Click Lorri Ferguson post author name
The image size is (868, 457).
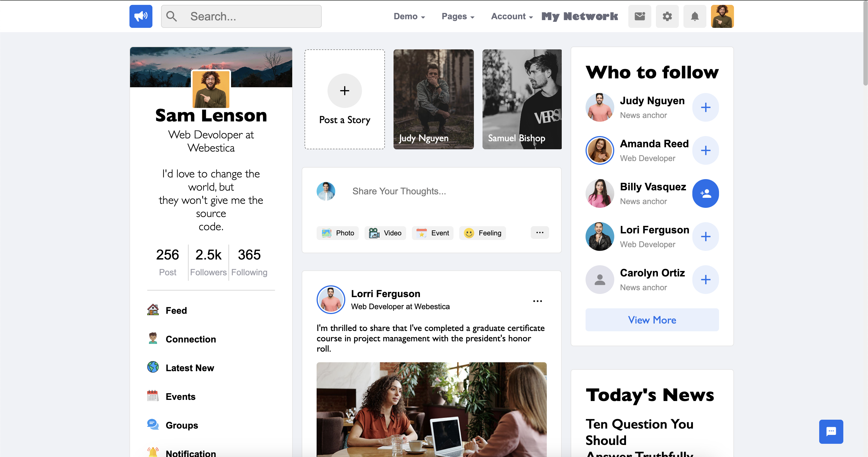point(385,294)
